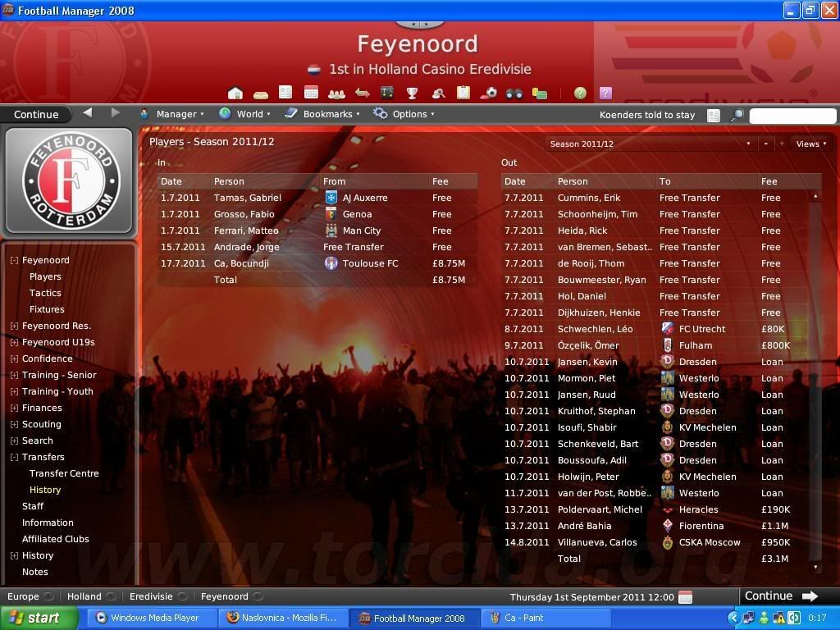The height and width of the screenshot is (630, 840).
Task: Click the transfers arrows icon
Action: pyautogui.click(x=362, y=94)
